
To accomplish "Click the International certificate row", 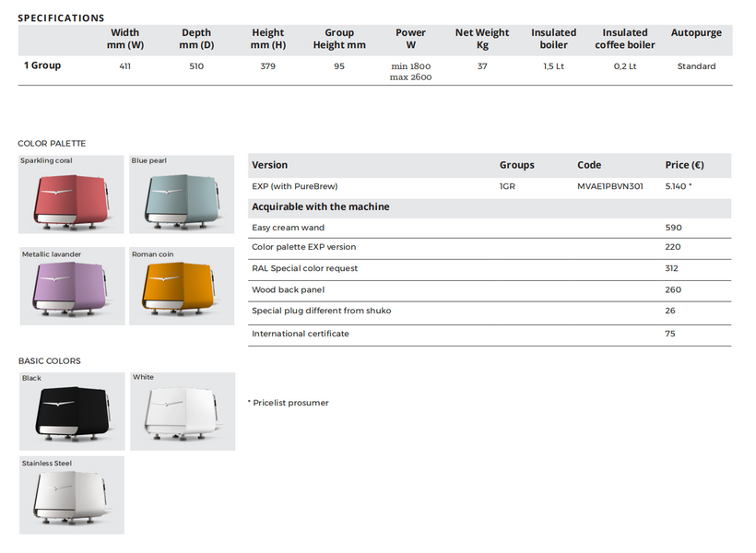I will point(490,335).
